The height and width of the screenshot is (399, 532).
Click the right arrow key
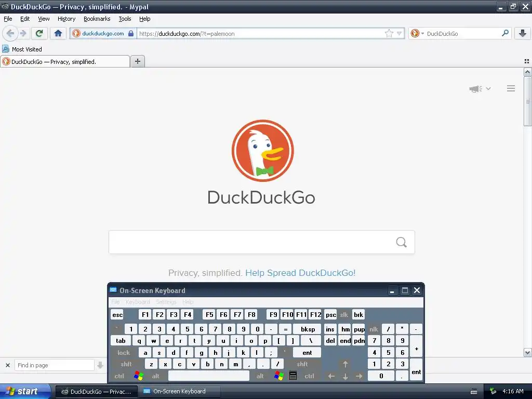click(359, 376)
